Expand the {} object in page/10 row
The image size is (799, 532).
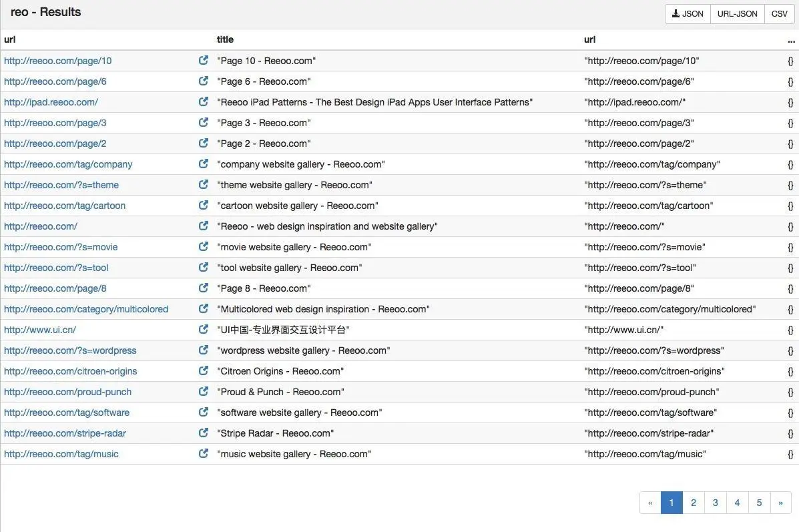[790, 61]
